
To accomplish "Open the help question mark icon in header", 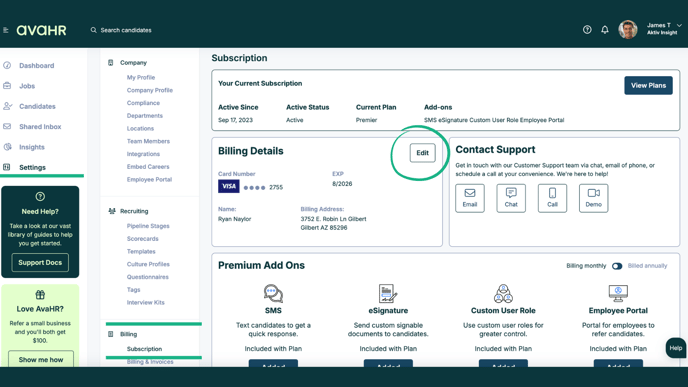I will click(x=587, y=30).
